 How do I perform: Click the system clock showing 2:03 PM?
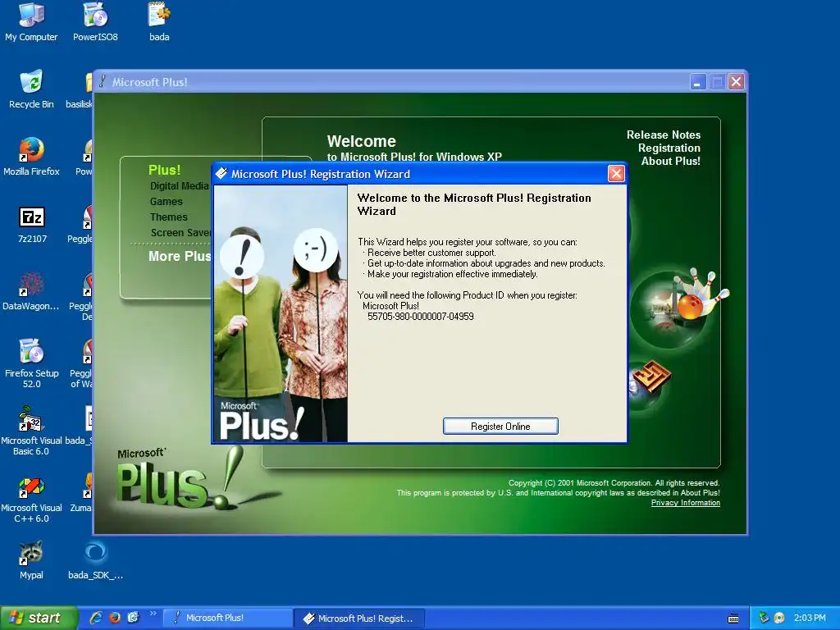(810, 618)
